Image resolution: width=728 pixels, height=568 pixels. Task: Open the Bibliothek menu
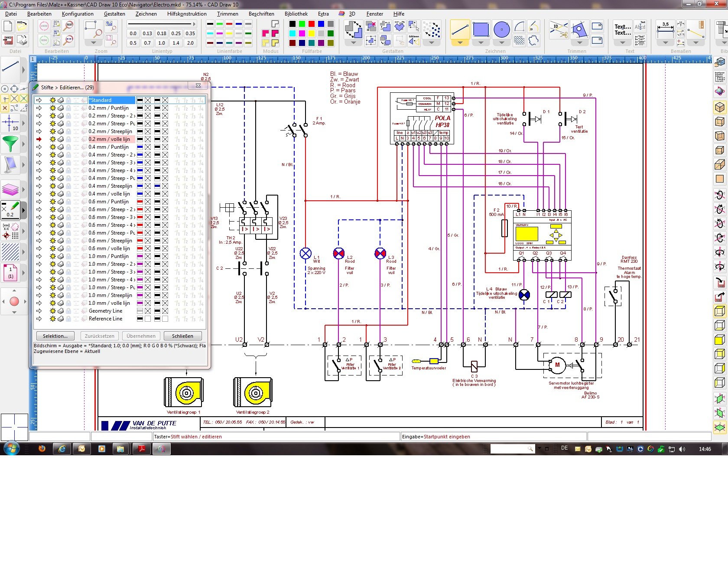[296, 14]
